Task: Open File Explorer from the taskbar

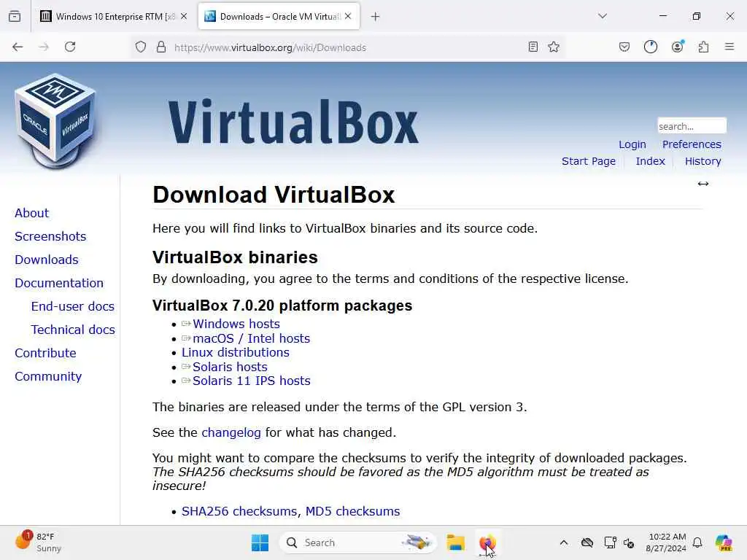Action: 455,542
